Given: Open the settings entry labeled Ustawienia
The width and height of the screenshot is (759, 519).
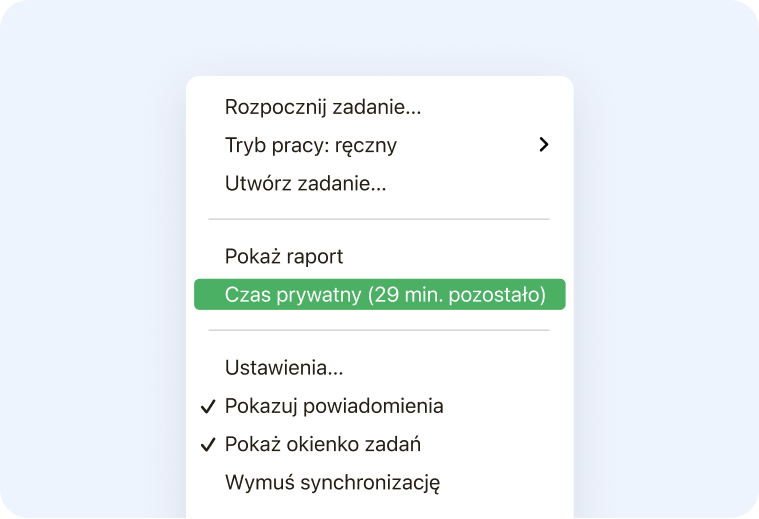Looking at the screenshot, I should [284, 368].
